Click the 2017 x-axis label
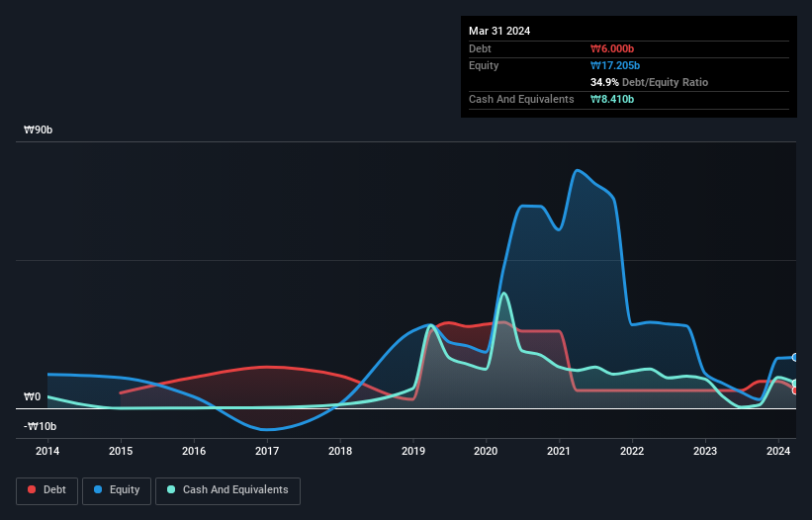 pyautogui.click(x=267, y=451)
